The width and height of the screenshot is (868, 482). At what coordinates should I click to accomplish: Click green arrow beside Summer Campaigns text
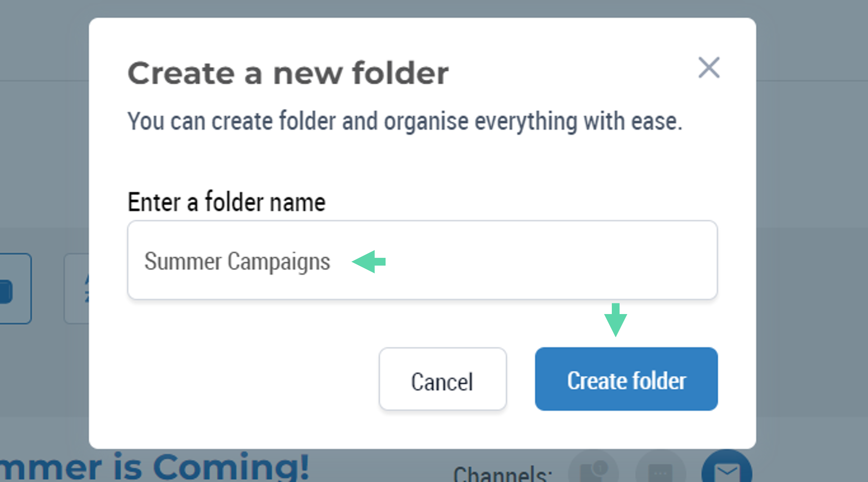click(369, 262)
